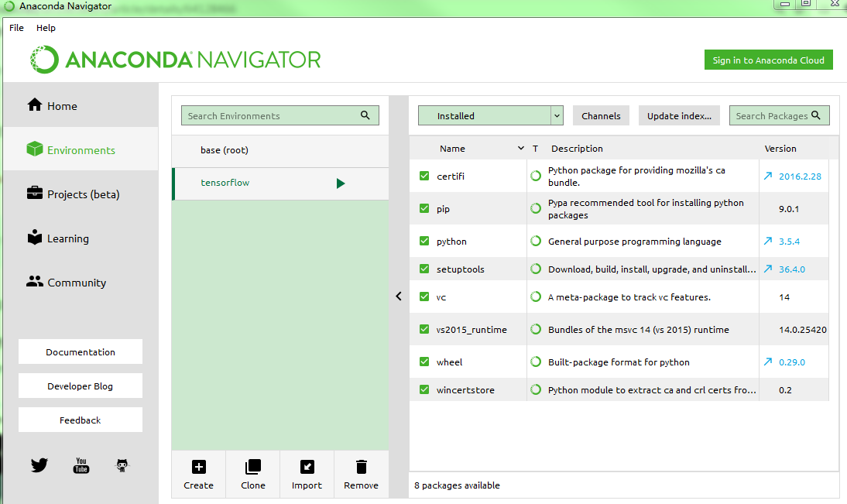Click the Projects briefcase icon

pos(35,192)
